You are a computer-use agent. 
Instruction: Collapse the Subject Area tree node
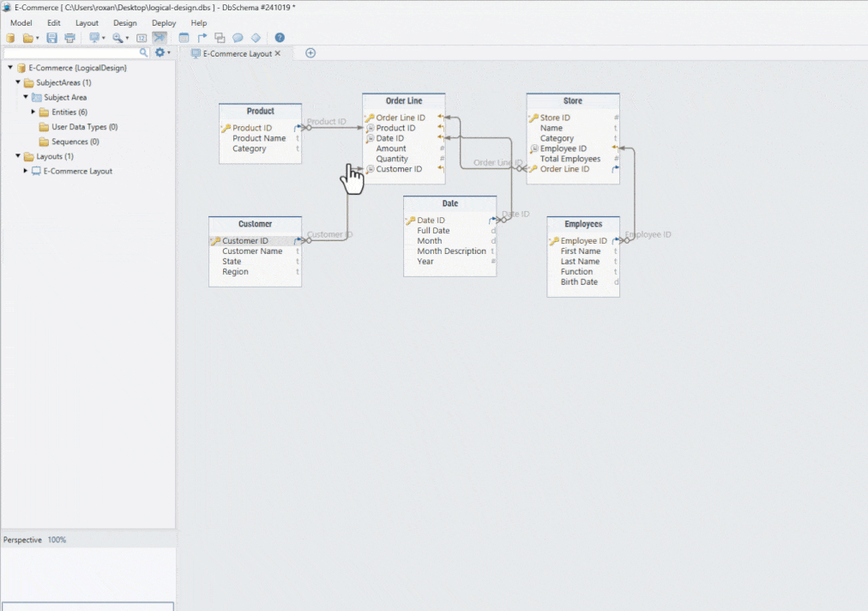(x=26, y=97)
